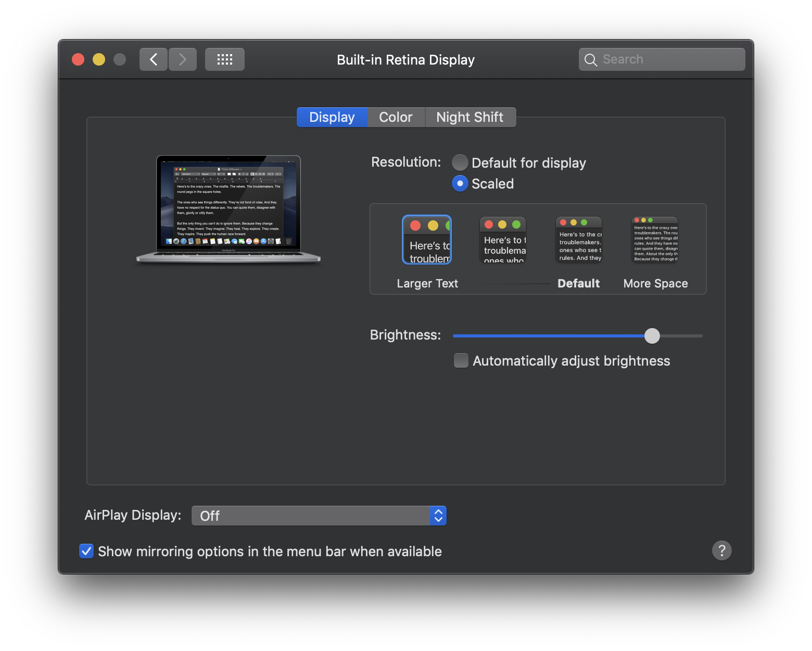812x651 pixels.
Task: Select the Scaled radio button
Action: (460, 183)
